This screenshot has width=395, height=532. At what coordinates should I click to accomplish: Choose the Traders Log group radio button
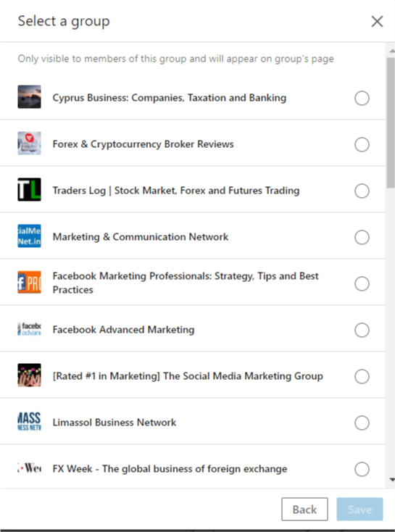pyautogui.click(x=362, y=191)
